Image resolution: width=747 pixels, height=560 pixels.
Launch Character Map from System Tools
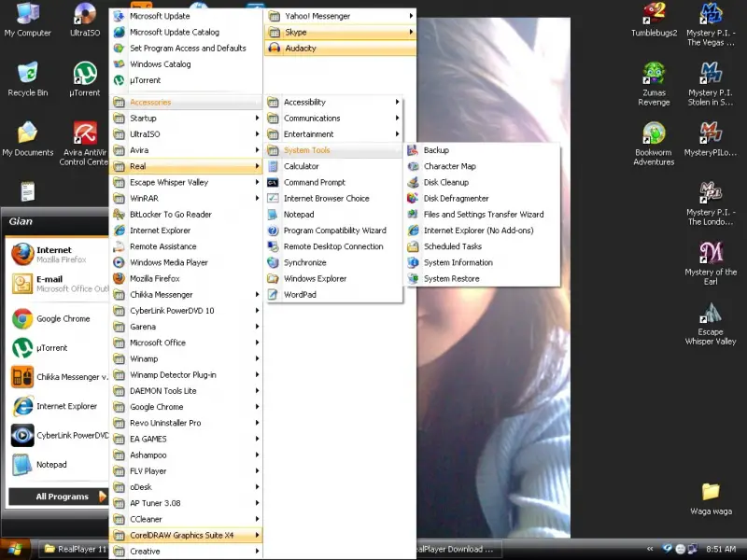481,166
